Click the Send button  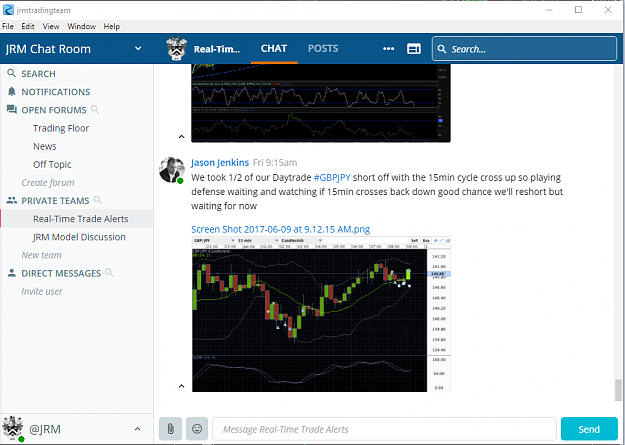point(589,429)
